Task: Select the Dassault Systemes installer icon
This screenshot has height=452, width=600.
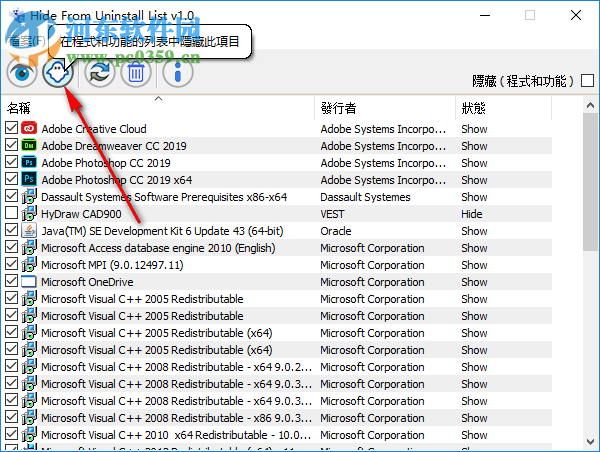Action: click(29, 196)
